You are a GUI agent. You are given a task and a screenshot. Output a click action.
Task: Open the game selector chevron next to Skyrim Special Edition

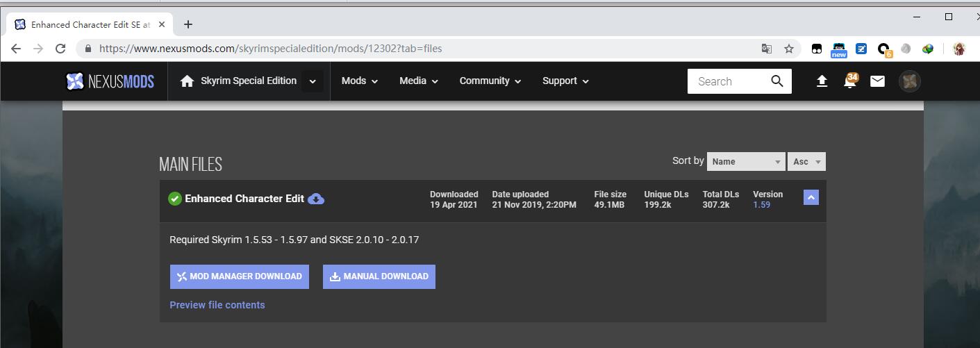click(313, 81)
